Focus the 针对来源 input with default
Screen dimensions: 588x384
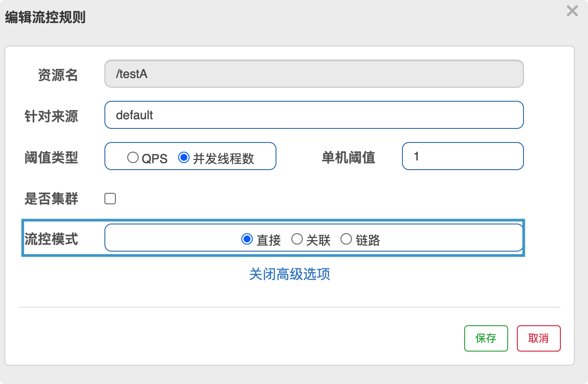pos(314,115)
